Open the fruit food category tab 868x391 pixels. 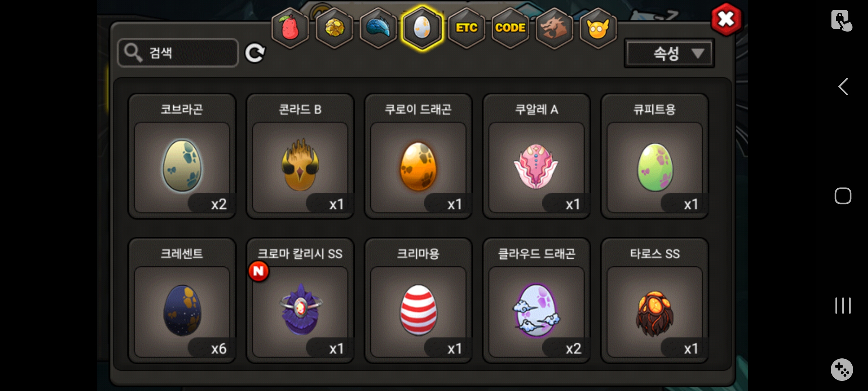[290, 28]
